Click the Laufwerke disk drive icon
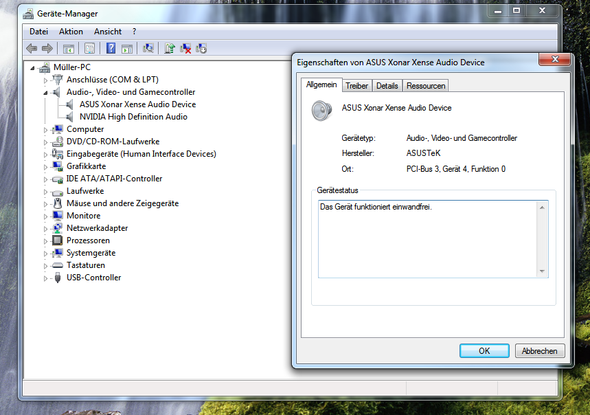The height and width of the screenshot is (415, 590). click(x=57, y=192)
